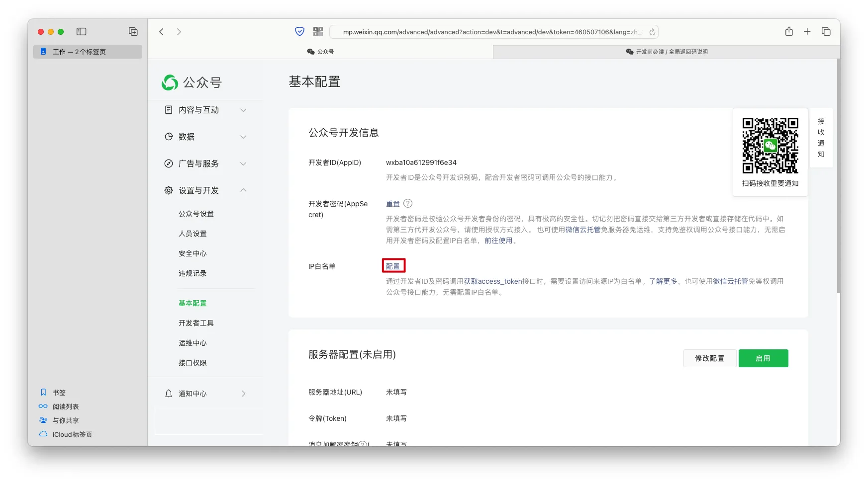Open the new tab group icon
The width and height of the screenshot is (868, 483).
tap(133, 32)
